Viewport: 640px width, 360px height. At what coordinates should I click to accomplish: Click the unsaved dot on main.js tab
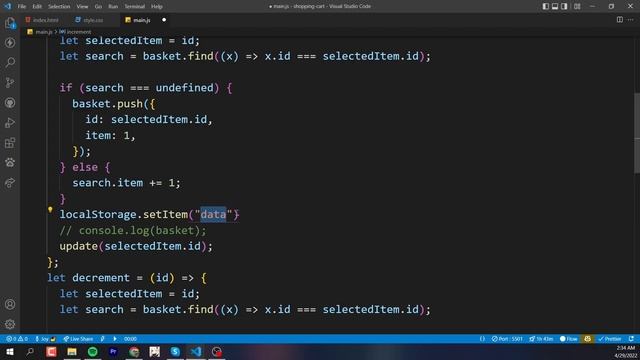(x=164, y=20)
